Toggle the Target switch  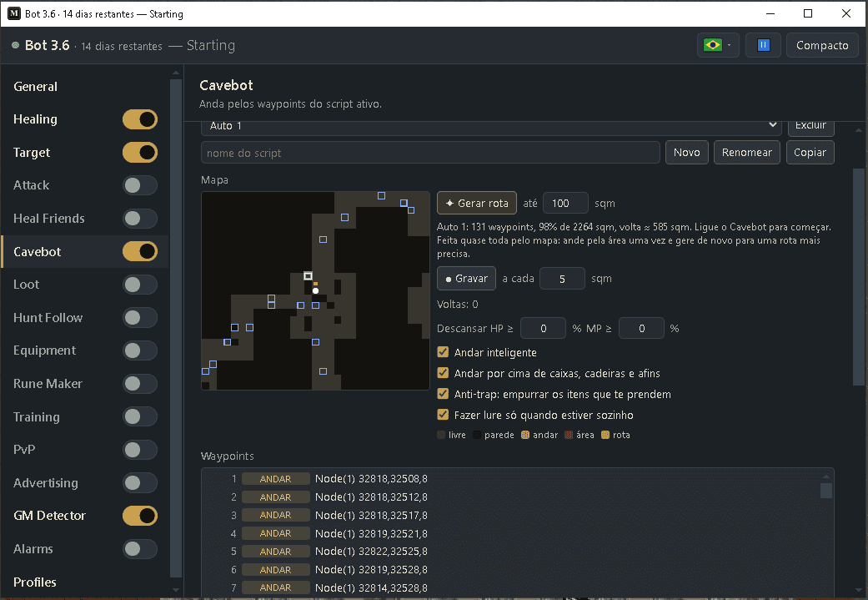point(140,153)
